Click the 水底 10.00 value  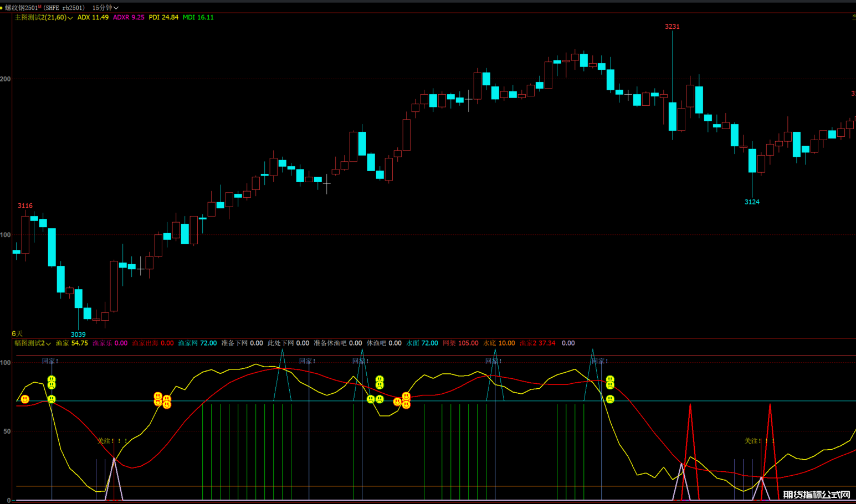pyautogui.click(x=499, y=343)
